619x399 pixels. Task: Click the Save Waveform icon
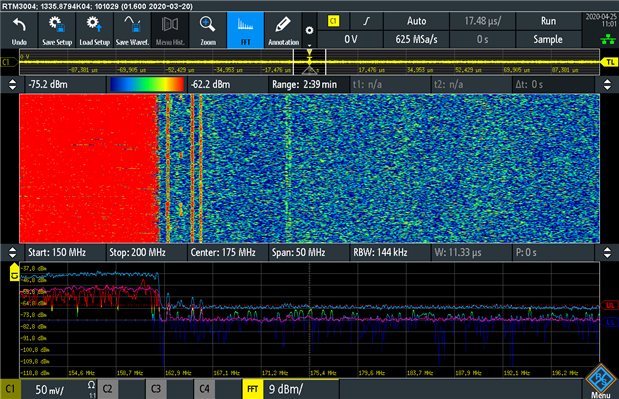click(132, 30)
